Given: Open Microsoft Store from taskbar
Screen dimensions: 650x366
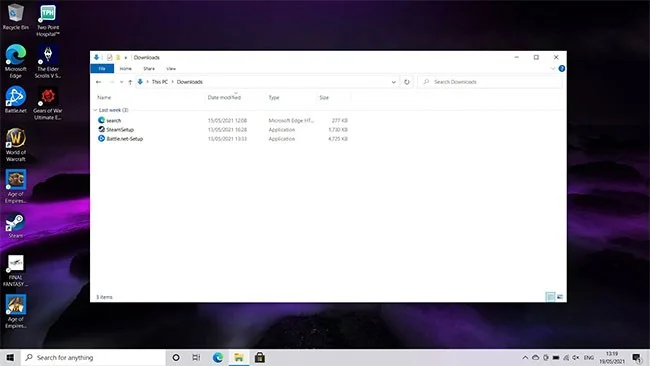Looking at the screenshot, I should click(x=260, y=357).
